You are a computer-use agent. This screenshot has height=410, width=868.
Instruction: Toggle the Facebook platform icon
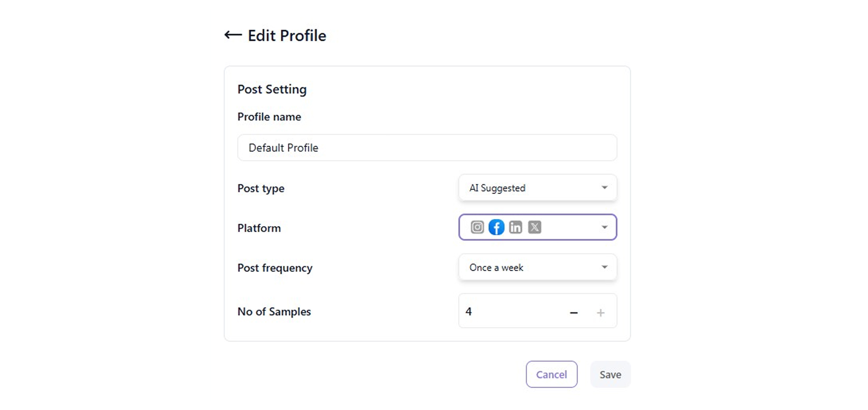(x=496, y=227)
